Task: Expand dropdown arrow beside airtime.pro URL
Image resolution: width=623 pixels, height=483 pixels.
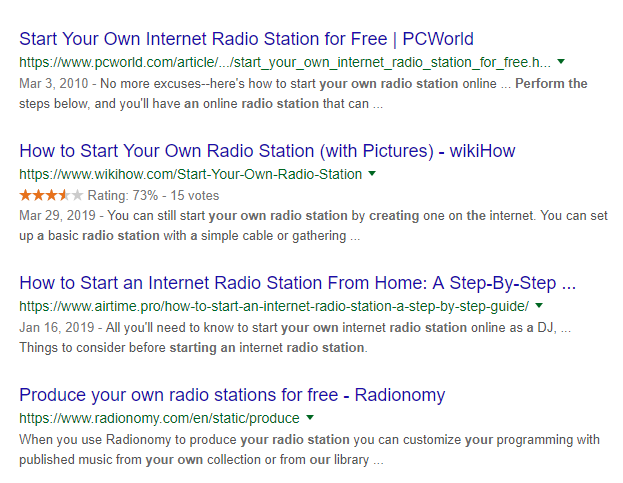Action: [539, 305]
